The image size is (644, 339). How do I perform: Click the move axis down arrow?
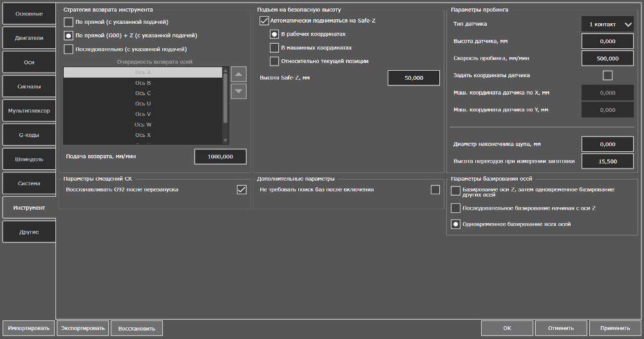coord(238,91)
